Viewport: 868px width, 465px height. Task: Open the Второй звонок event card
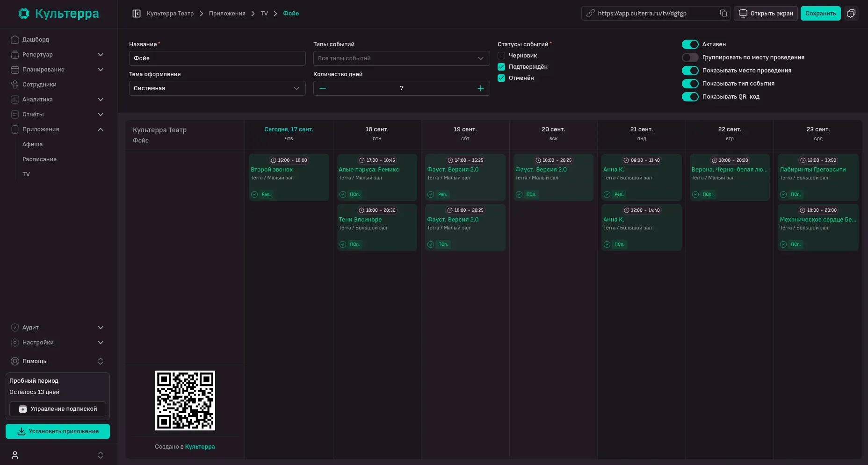[x=289, y=178]
